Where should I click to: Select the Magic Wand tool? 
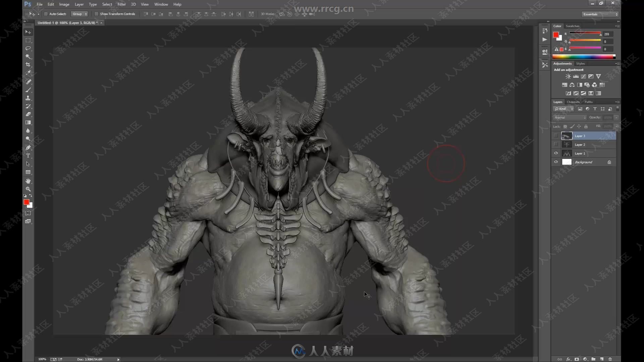tap(28, 57)
